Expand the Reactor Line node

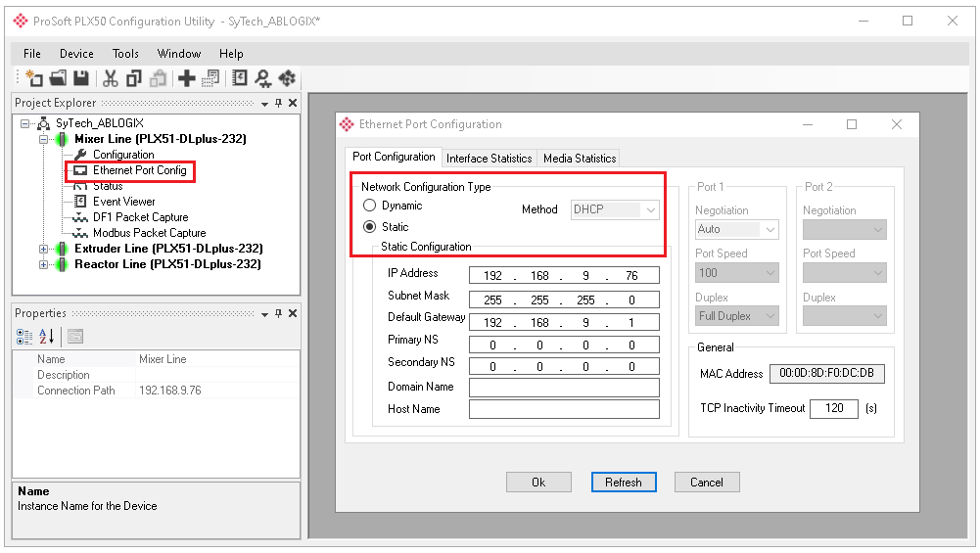(x=43, y=264)
